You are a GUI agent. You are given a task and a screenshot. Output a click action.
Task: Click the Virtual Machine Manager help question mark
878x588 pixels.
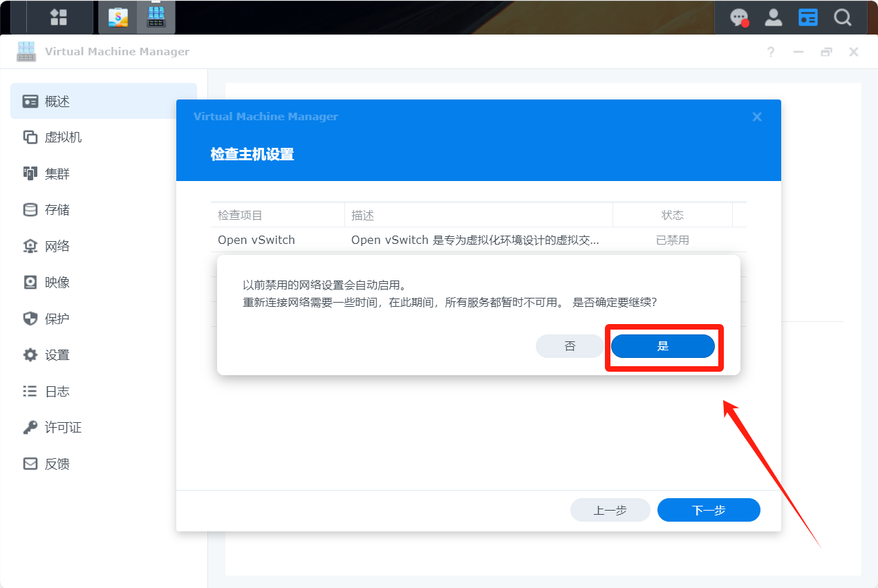(771, 52)
